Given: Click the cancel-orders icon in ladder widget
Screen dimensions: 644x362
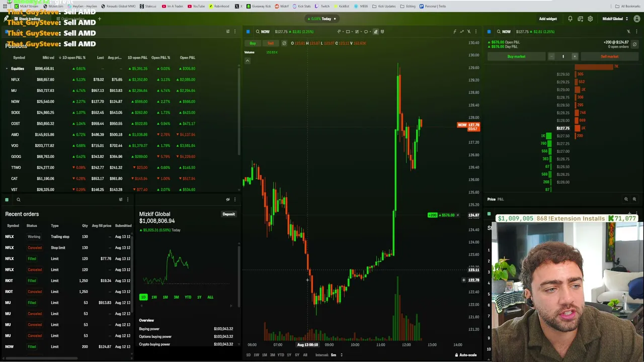Looking at the screenshot, I should tap(634, 44).
